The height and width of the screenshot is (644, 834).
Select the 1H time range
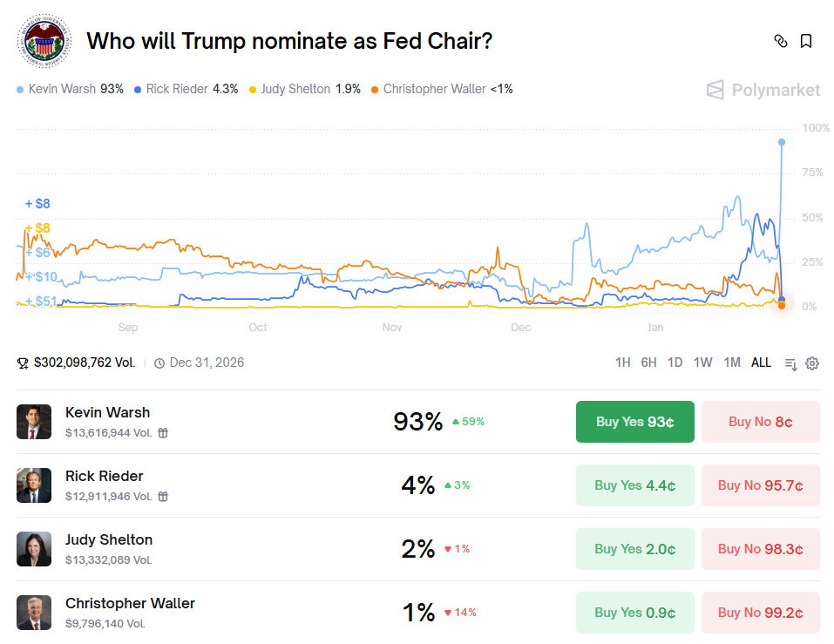[622, 363]
